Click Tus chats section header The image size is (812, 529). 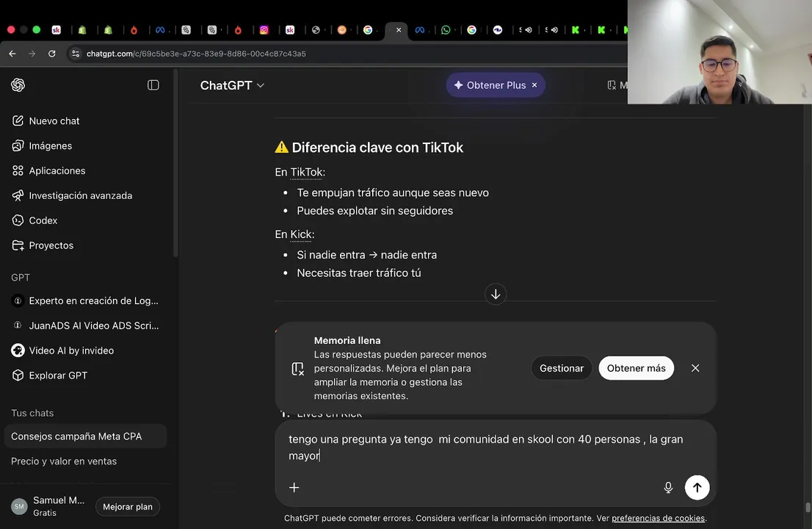click(x=32, y=413)
